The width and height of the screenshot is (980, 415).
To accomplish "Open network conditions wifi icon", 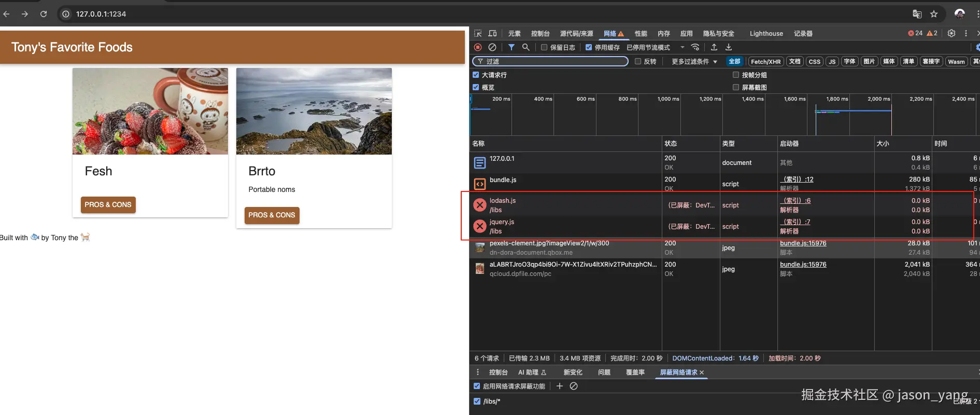I will pos(695,47).
